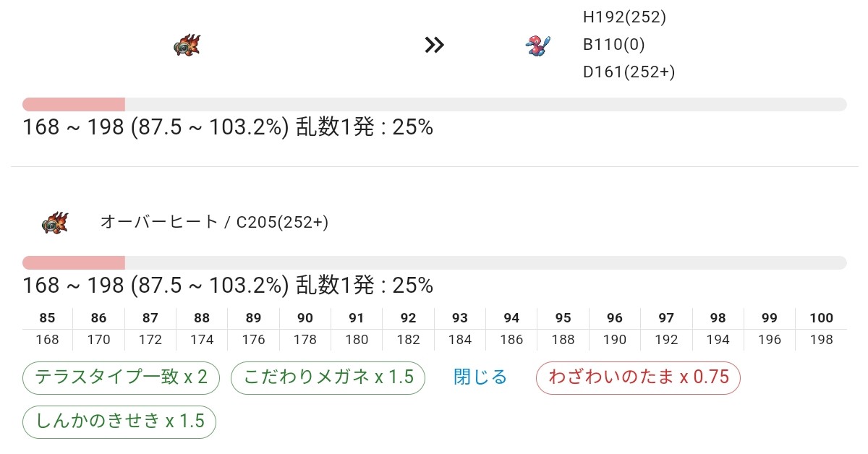Viewport: 868px width, 454px height.
Task: Click the 182 damage value cell
Action: click(408, 340)
